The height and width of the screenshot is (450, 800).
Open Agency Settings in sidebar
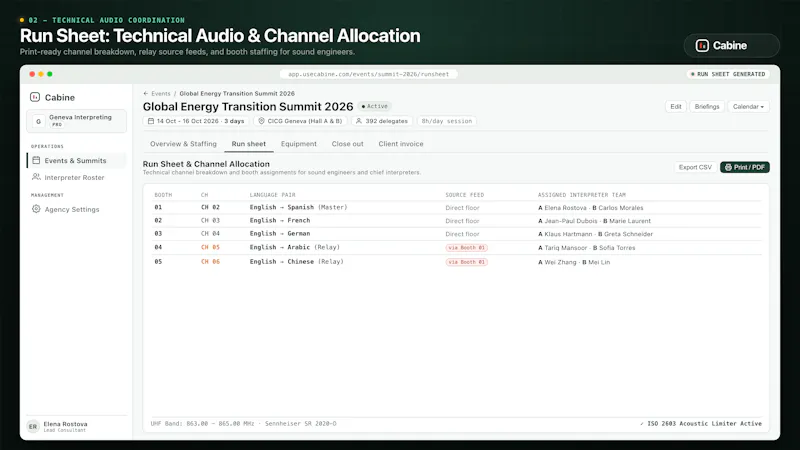pos(77,209)
